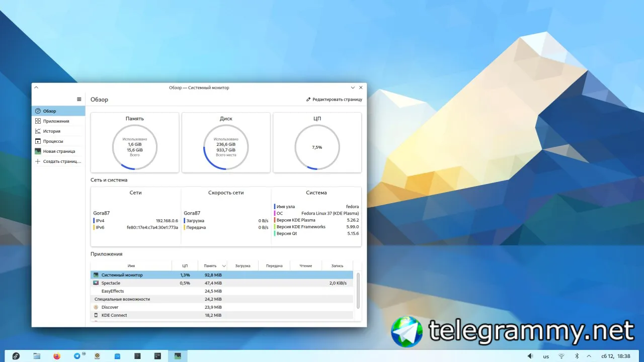Click the Сеть и система section heading
The image size is (644, 362).
(109, 180)
